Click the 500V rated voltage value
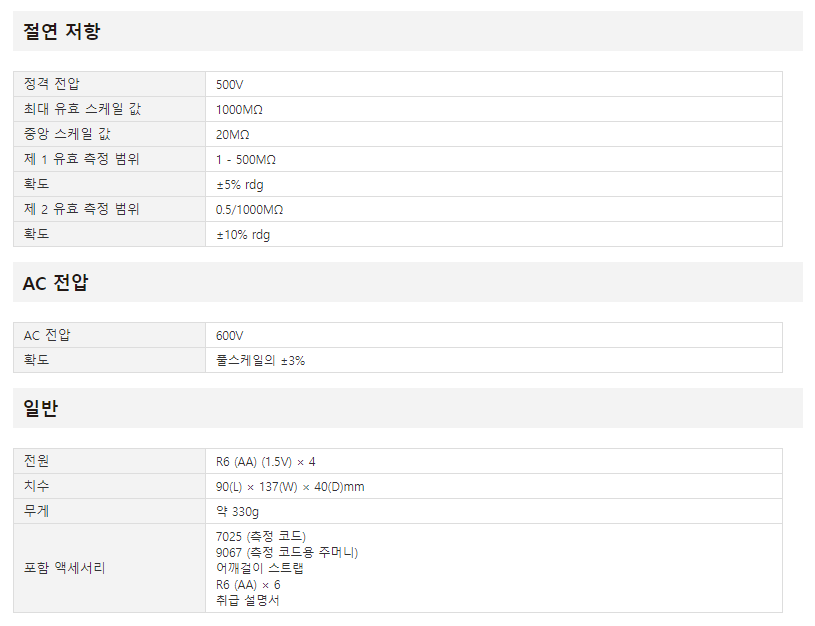This screenshot has width=815, height=626. click(x=229, y=85)
